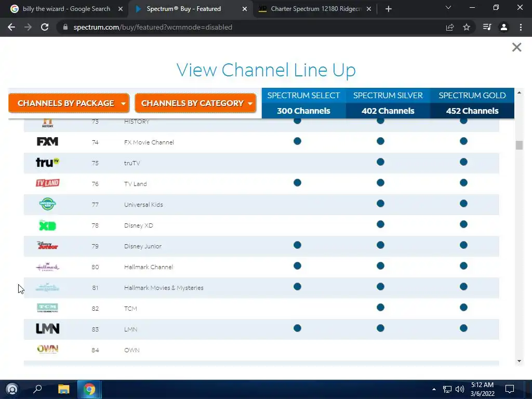This screenshot has width=532, height=399.
Task: Click the Hallmark Channel name text
Action: coord(149,267)
